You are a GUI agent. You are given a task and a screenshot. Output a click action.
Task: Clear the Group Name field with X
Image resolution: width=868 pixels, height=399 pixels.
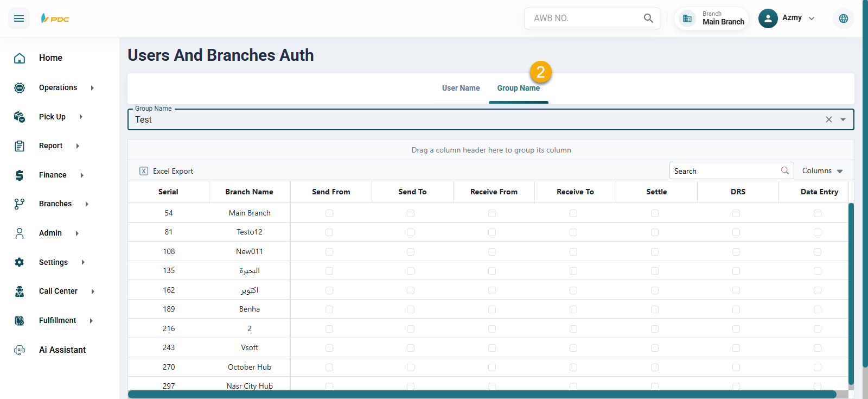(829, 119)
